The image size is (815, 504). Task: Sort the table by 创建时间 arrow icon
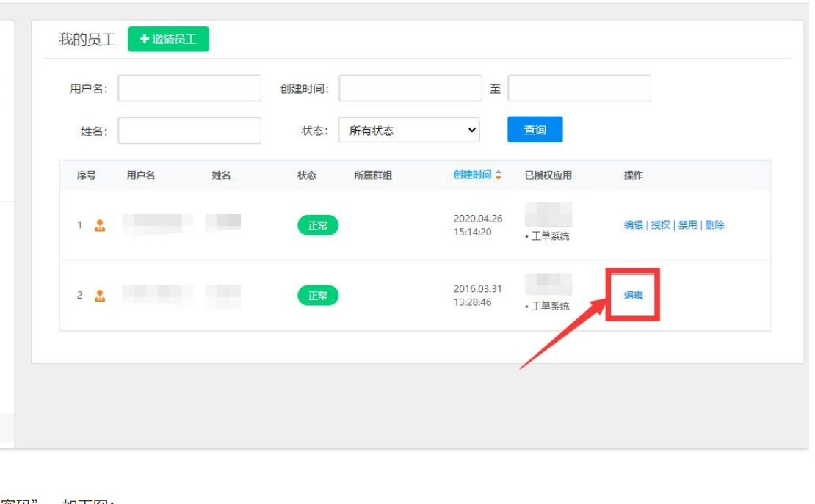499,175
